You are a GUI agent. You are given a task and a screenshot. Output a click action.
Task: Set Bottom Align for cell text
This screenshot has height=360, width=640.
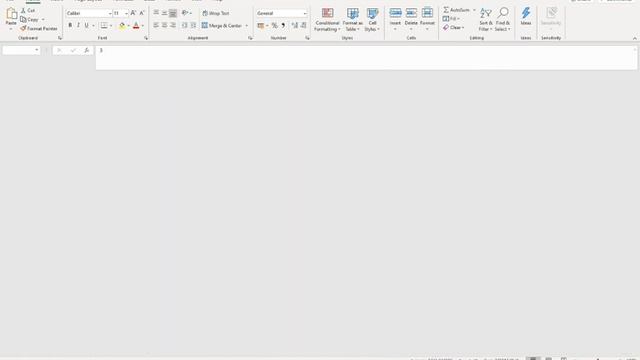[173, 13]
